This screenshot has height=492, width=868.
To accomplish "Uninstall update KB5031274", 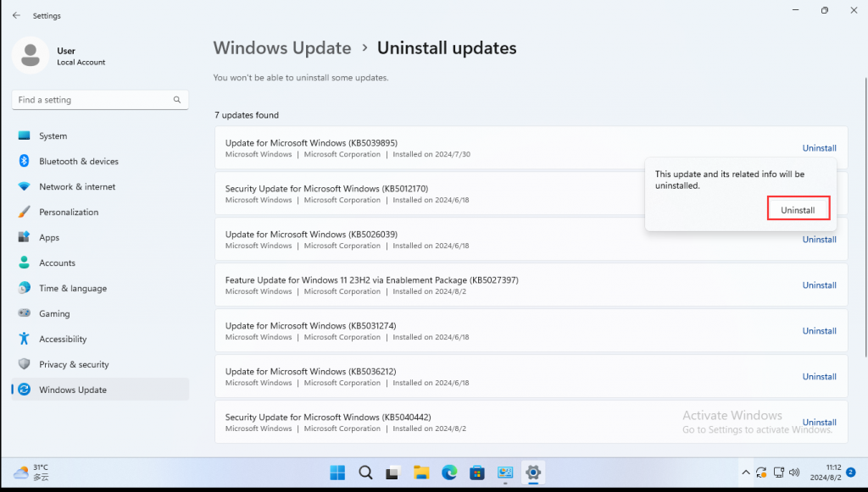I will tap(820, 330).
